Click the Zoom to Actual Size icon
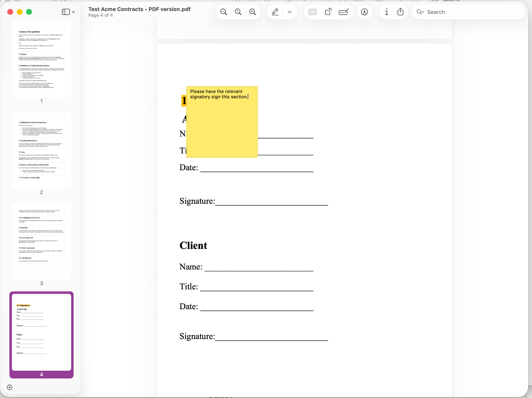This screenshot has width=532, height=398. (238, 12)
